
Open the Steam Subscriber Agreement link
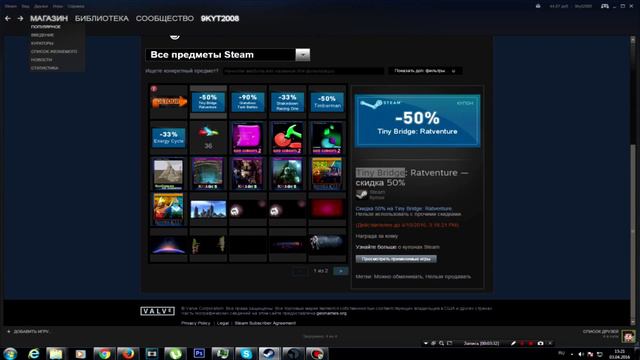(x=265, y=323)
